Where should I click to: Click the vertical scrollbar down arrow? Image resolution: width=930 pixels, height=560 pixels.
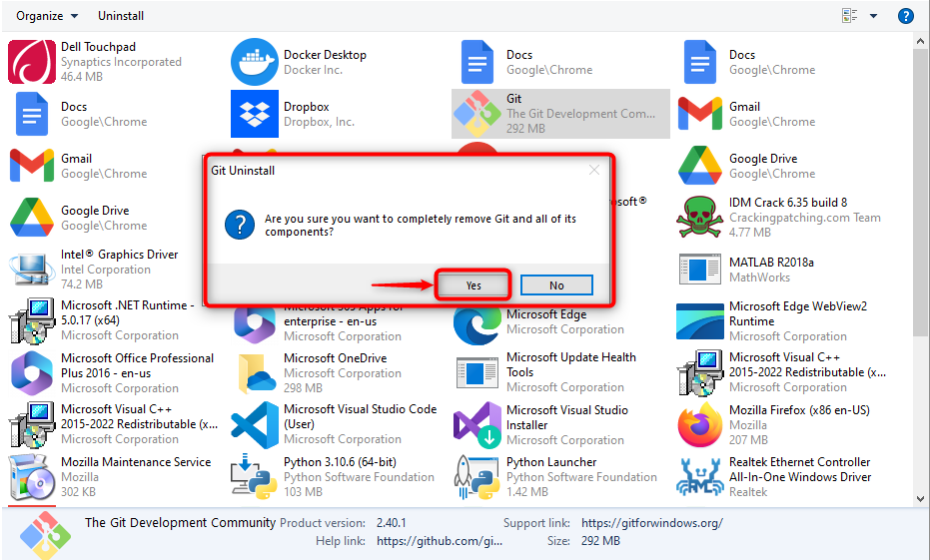[x=921, y=497]
